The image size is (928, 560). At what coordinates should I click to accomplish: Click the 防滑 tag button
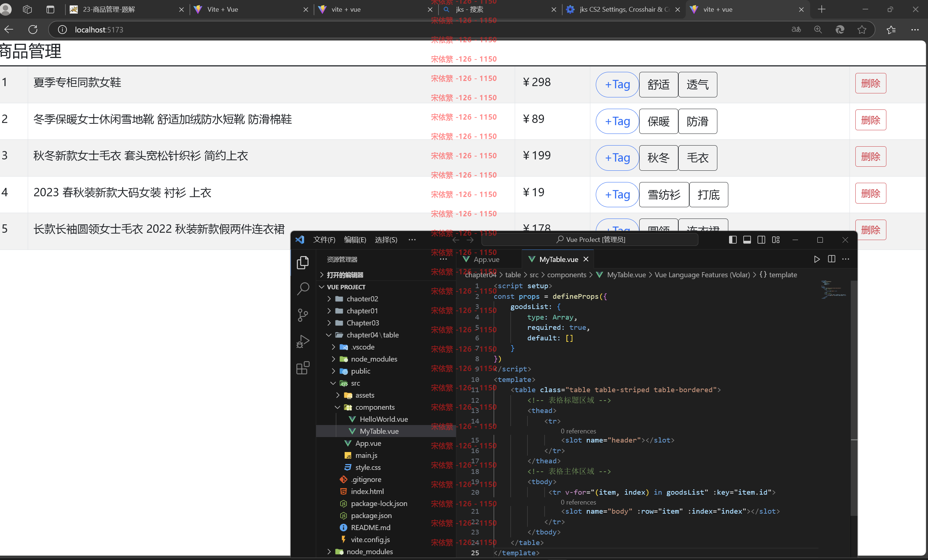(698, 121)
